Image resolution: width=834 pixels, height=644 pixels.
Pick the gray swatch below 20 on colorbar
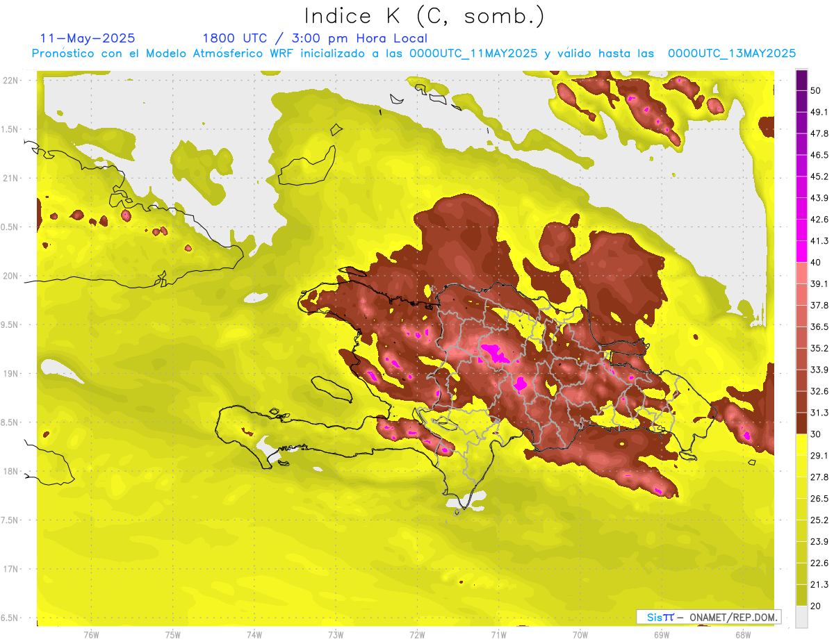click(801, 617)
